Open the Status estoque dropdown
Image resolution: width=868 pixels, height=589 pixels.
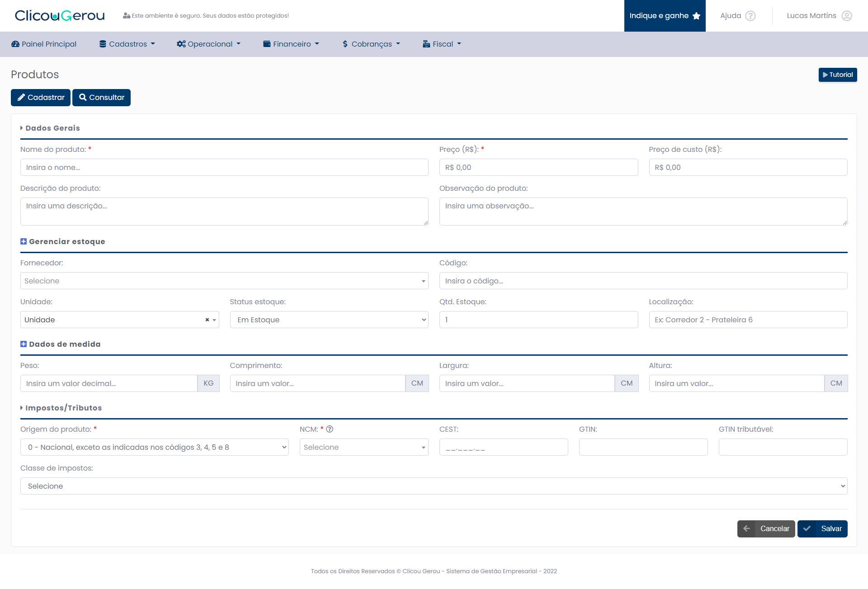click(329, 320)
